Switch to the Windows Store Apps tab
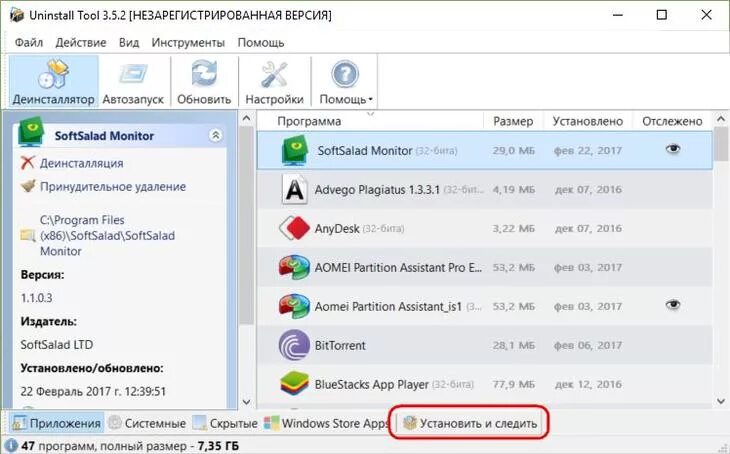This screenshot has width=730, height=454. tap(327, 423)
